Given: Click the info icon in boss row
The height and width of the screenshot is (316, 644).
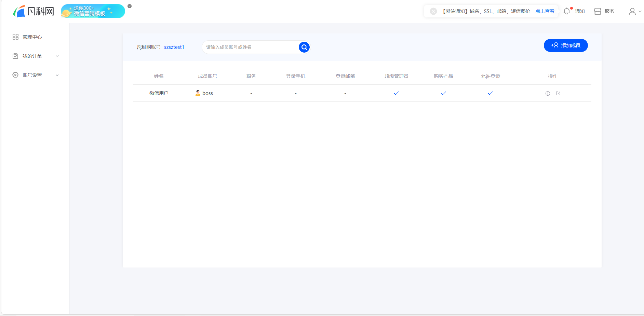Looking at the screenshot, I should 548,93.
